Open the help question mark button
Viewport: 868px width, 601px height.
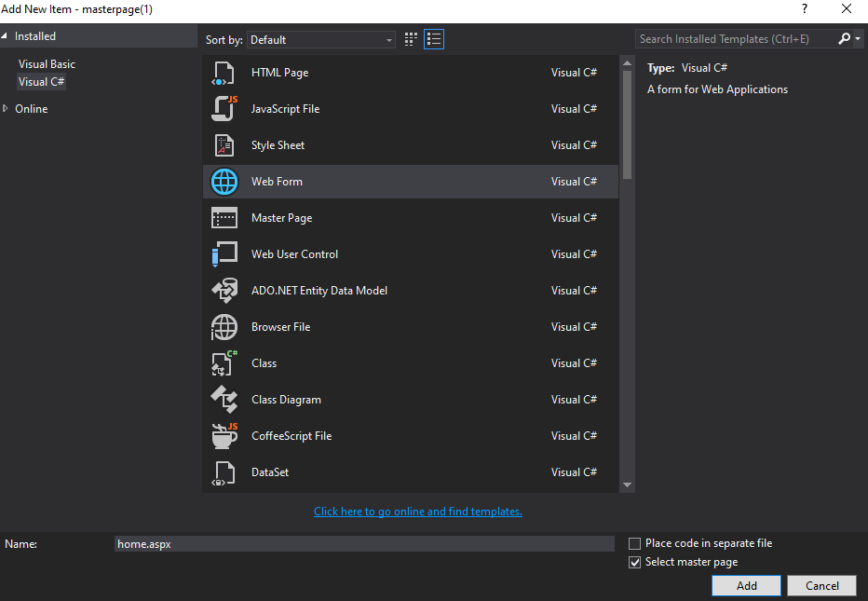click(x=805, y=9)
